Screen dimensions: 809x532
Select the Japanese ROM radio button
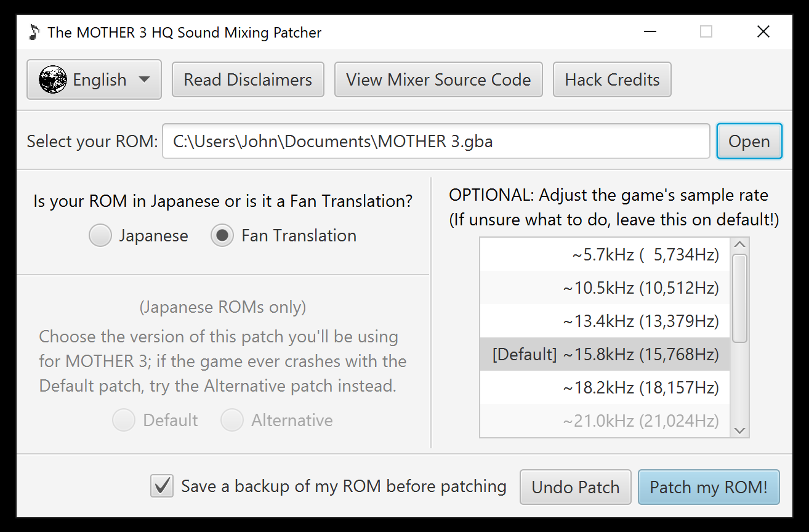tap(100, 235)
